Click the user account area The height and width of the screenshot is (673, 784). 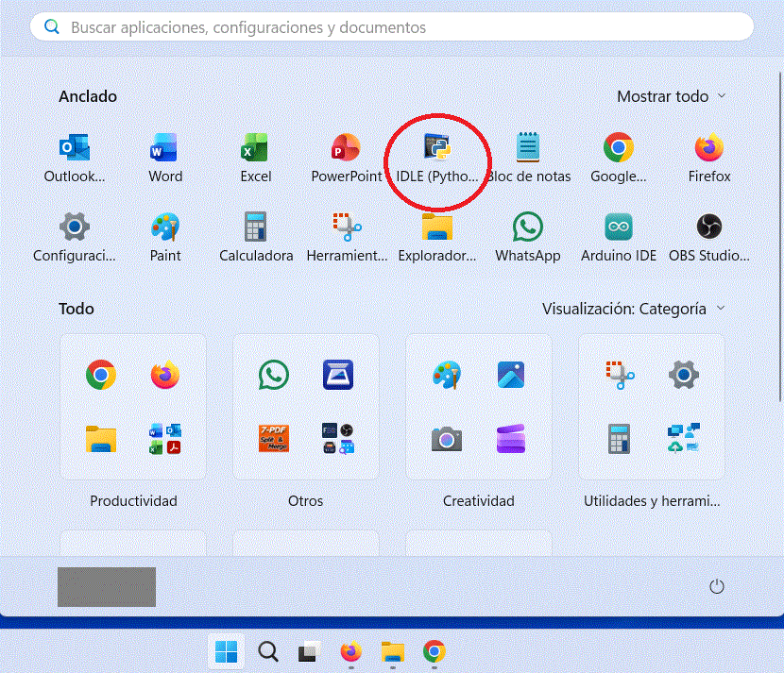pos(106,586)
